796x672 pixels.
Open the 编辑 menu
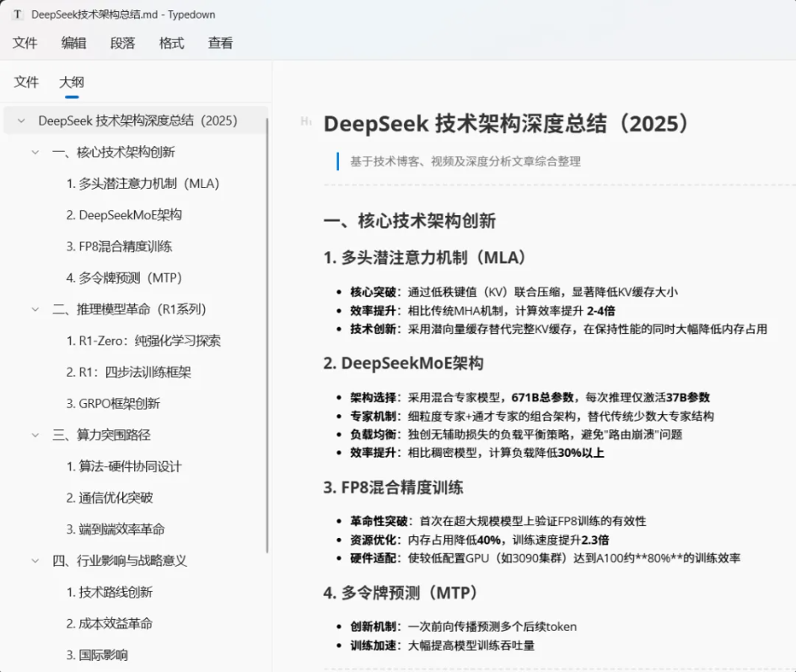[x=73, y=43]
